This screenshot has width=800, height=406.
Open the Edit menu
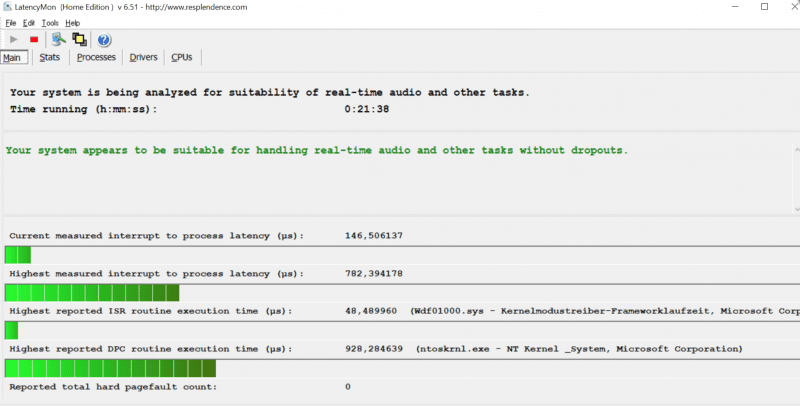29,22
